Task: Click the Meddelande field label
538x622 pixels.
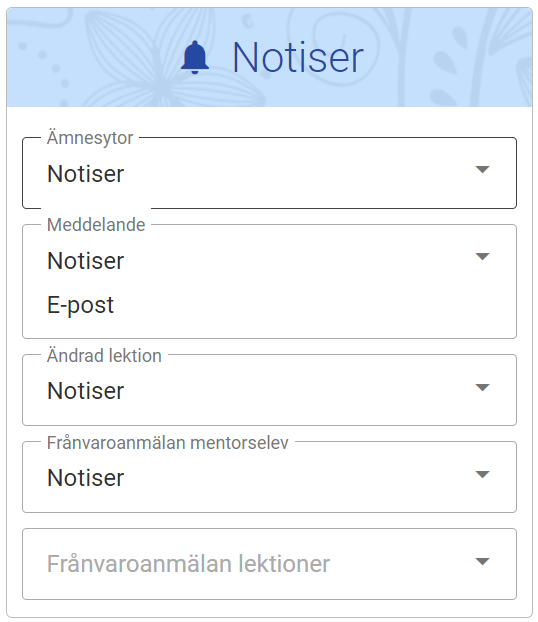Action: [x=96, y=225]
